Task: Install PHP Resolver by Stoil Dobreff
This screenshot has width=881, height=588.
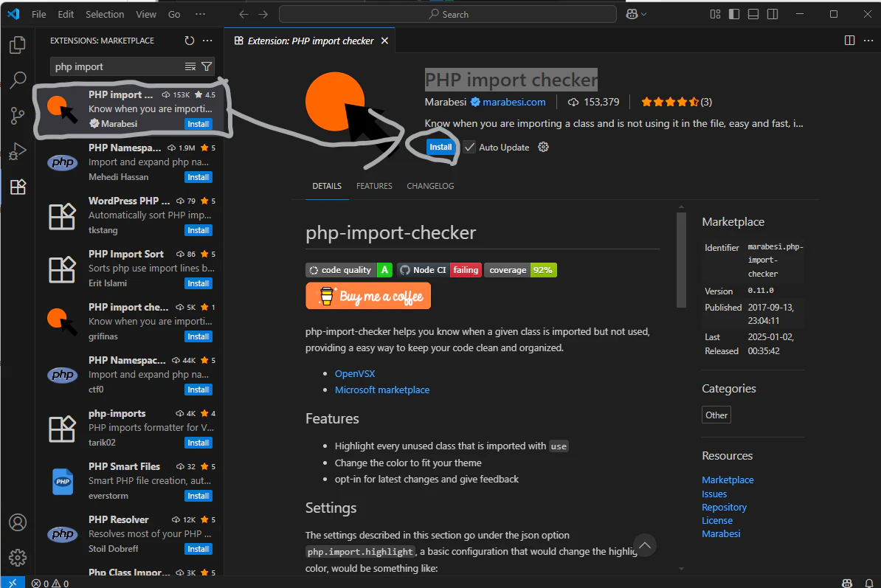Action: (198, 549)
